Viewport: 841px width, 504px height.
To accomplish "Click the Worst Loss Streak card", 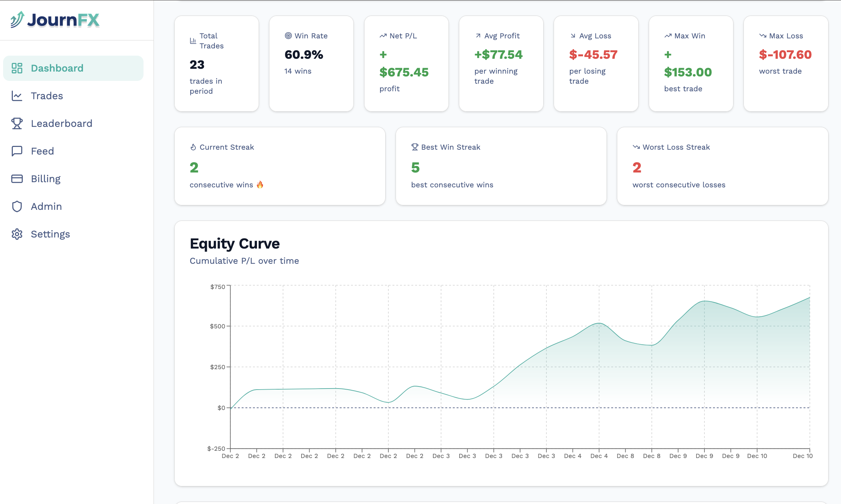I will (722, 166).
